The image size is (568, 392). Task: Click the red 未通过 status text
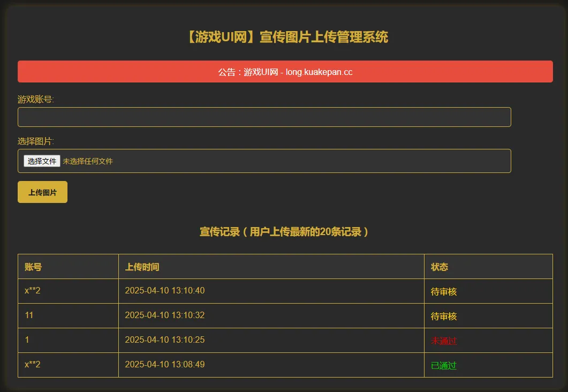tap(444, 341)
